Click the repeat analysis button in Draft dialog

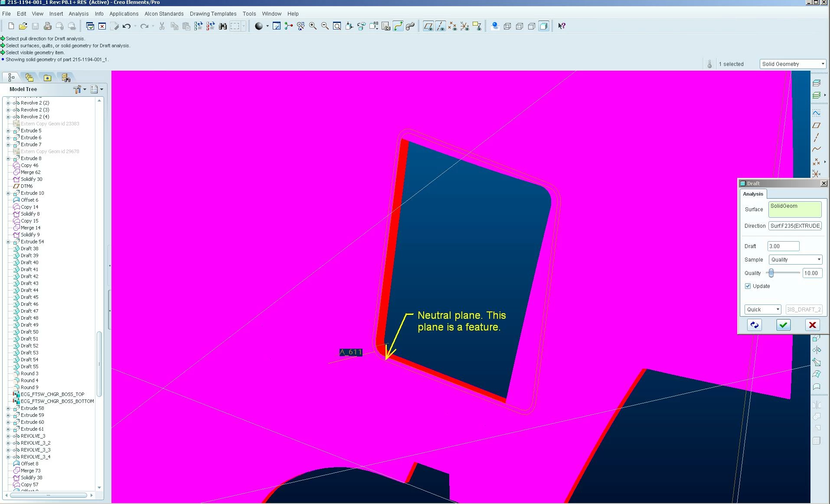[x=755, y=325]
